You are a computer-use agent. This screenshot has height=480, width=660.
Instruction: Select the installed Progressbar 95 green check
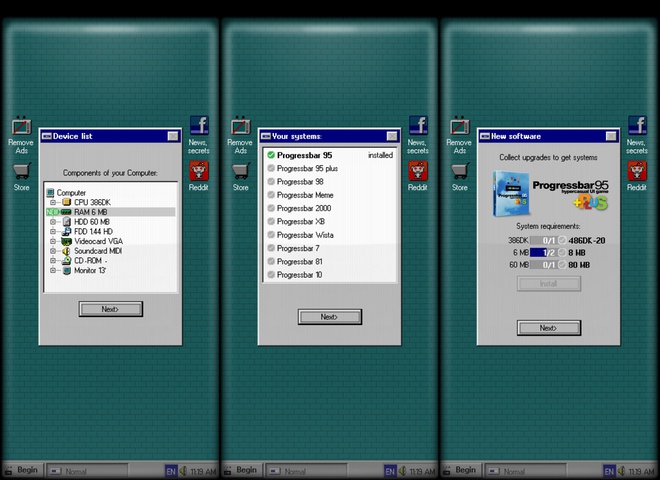tap(271, 155)
